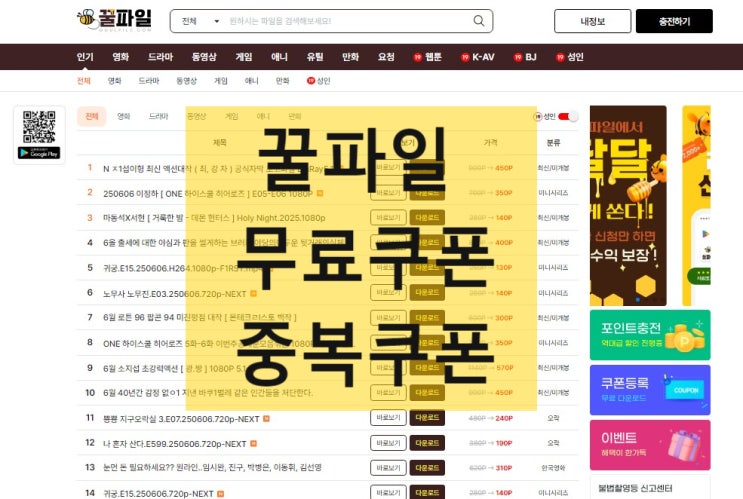The width and height of the screenshot is (743, 499).
Task: Go to 유틸 in the navigation bar
Action: (x=315, y=57)
